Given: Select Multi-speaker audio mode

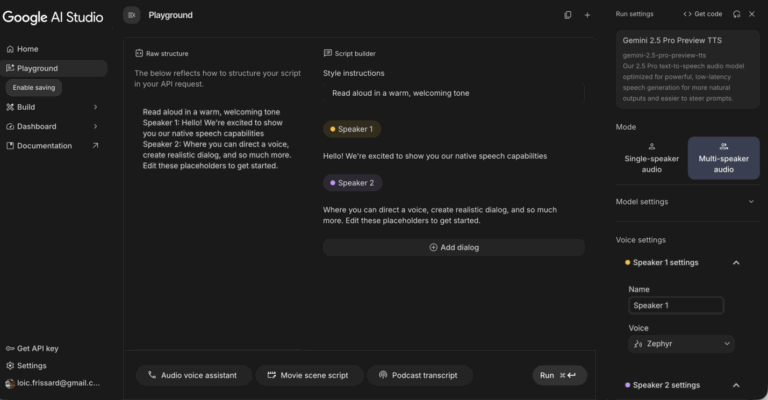Looking at the screenshot, I should coord(723,158).
